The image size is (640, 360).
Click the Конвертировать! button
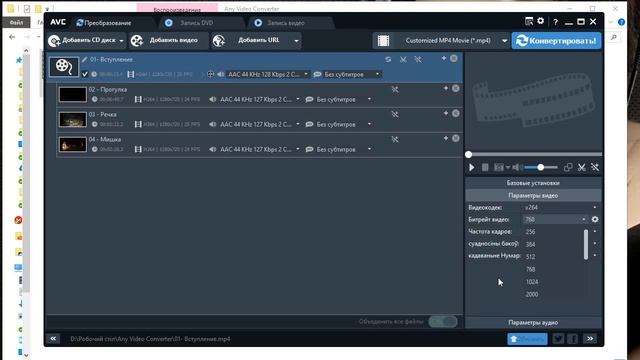pos(556,41)
